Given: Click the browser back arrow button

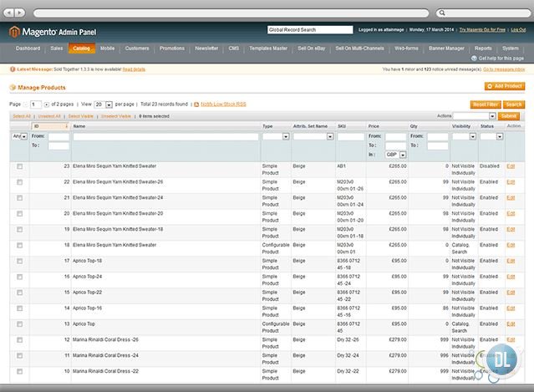Looking at the screenshot, I should [x=8, y=13].
